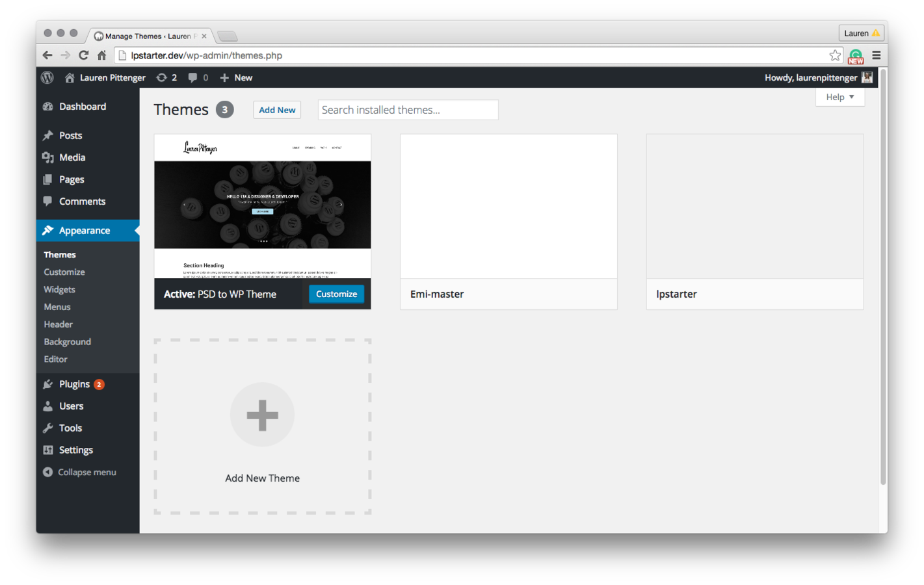Click the Settings menu label
The image size is (924, 585).
[76, 450]
